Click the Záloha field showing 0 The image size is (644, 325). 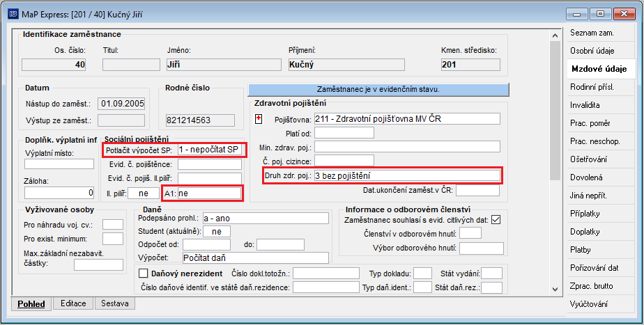pyautogui.click(x=59, y=193)
